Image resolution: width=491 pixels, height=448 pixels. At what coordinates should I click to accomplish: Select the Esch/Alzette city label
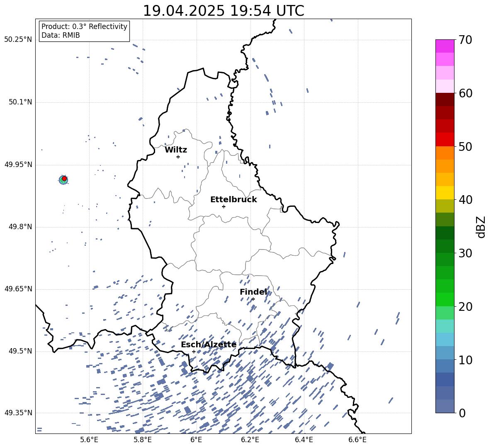(x=209, y=344)
